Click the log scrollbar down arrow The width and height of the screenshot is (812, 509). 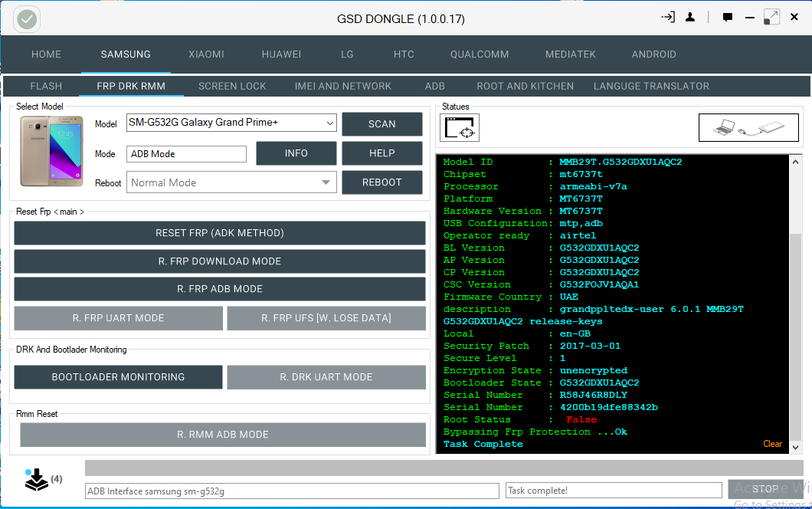(x=795, y=448)
